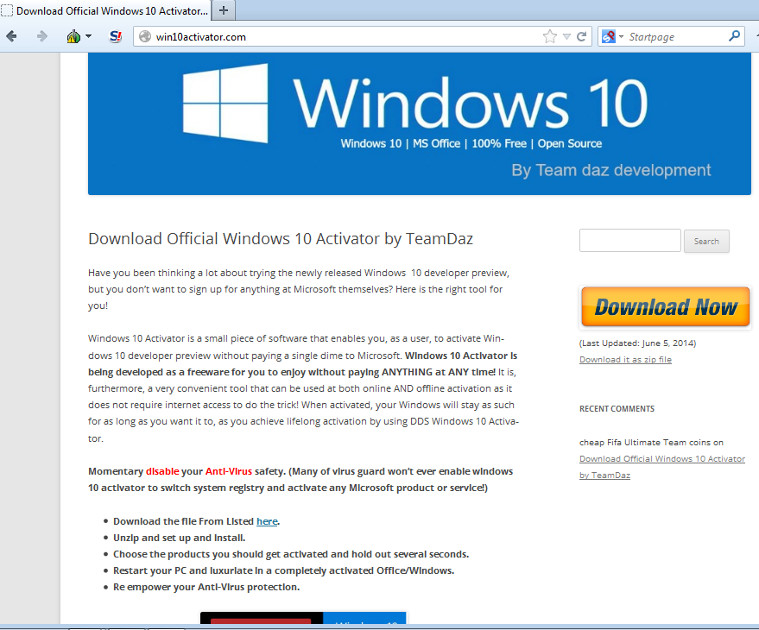Screen dimensions: 759x630
Task: Select 'By Team daz development' banner text
Action: pos(611,170)
